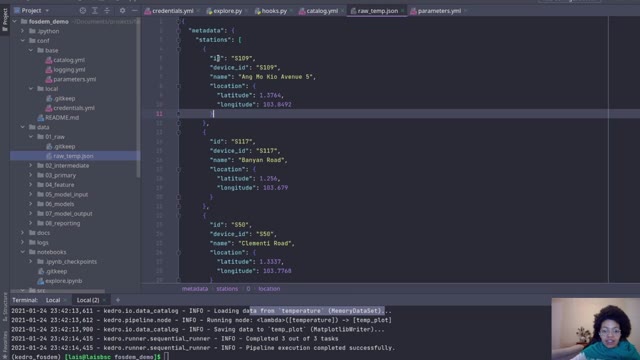Fold the metadata block in gutter

point(178,31)
